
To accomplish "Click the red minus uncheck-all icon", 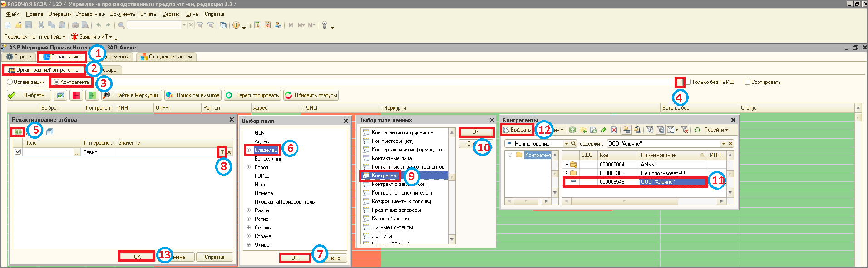I will [76, 95].
